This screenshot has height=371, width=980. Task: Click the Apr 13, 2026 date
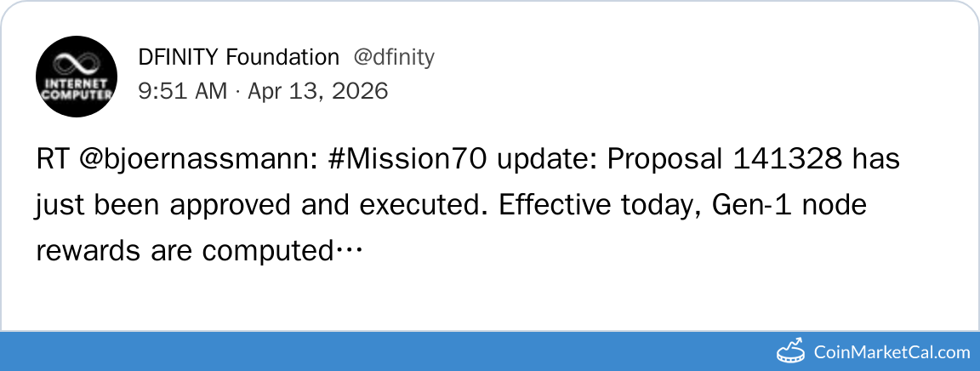tap(317, 90)
